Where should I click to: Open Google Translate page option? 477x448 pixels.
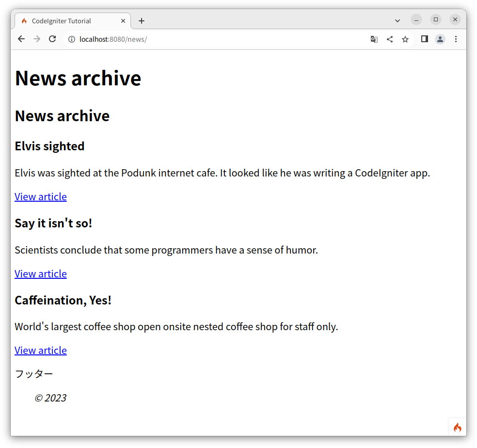pyautogui.click(x=374, y=39)
